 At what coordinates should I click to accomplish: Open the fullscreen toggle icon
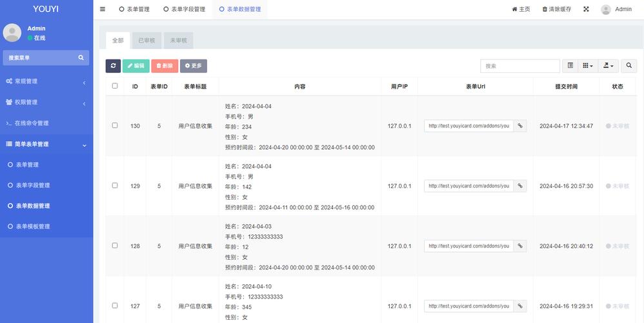pos(586,9)
